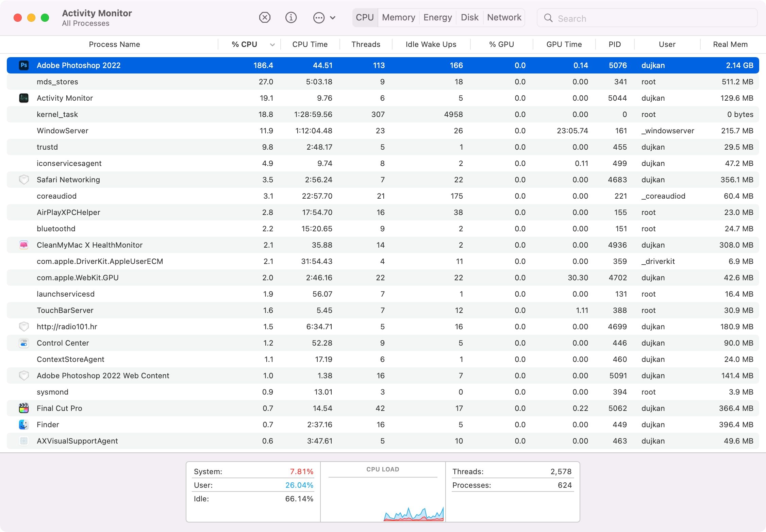Select the sysmond process row

tap(383, 392)
